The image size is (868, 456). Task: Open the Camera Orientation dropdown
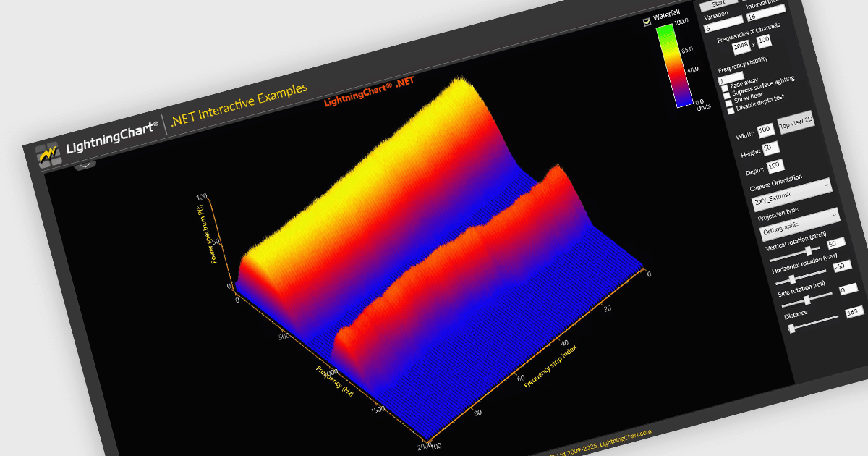coord(791,195)
